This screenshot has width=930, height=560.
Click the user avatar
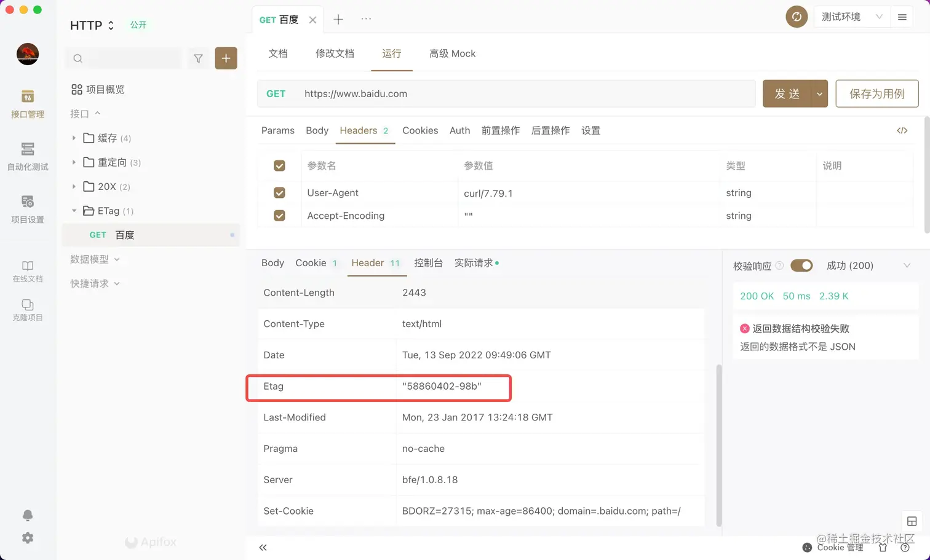28,54
